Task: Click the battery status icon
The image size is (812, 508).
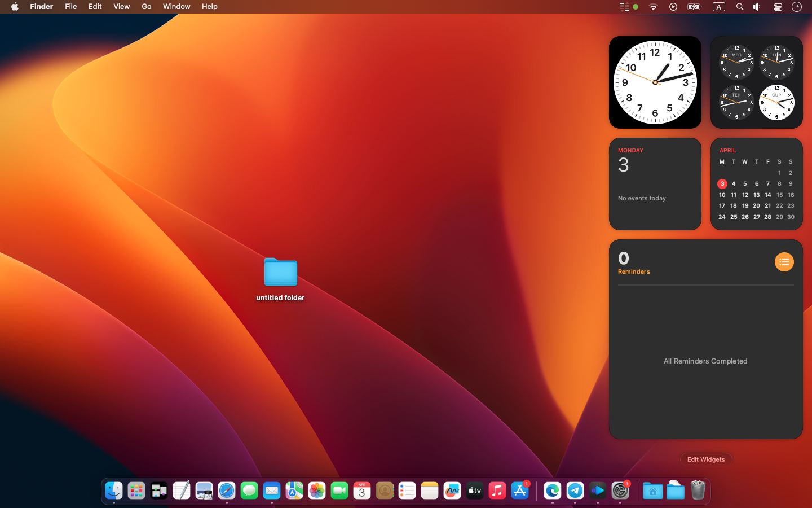Action: [x=694, y=7]
